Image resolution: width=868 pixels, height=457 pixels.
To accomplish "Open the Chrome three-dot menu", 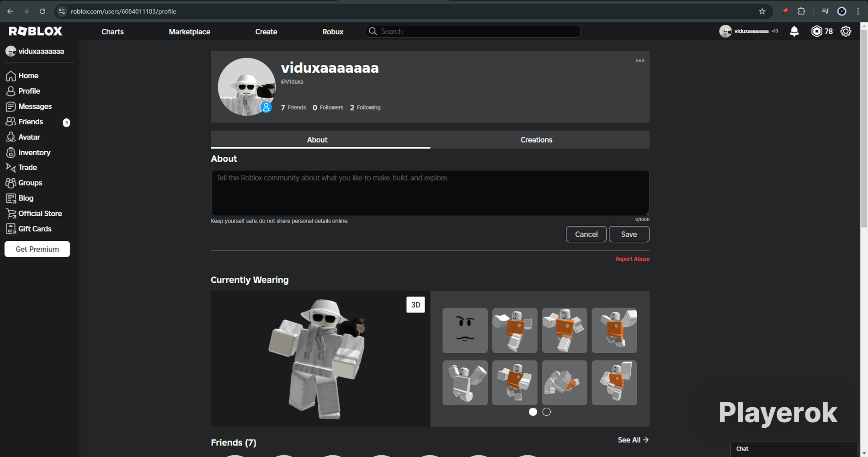I will (x=858, y=11).
